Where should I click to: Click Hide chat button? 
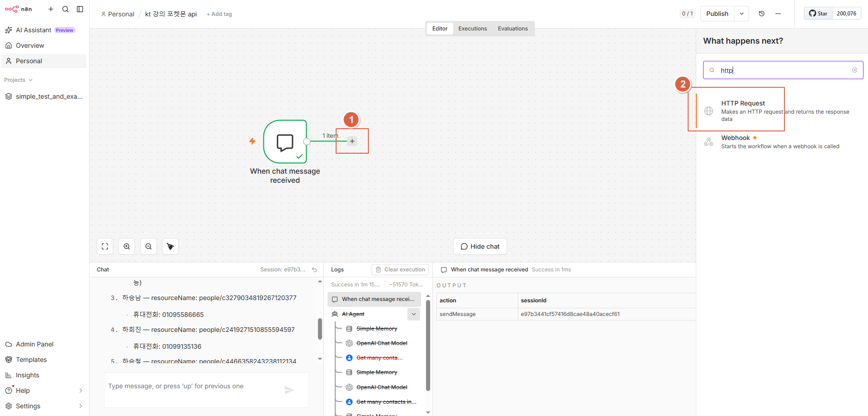[x=480, y=246]
